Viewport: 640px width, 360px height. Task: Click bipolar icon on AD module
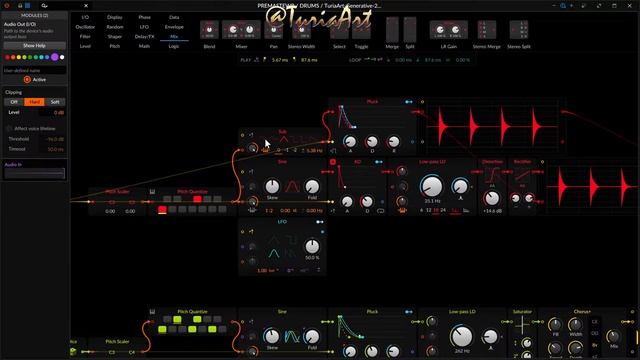(x=379, y=162)
